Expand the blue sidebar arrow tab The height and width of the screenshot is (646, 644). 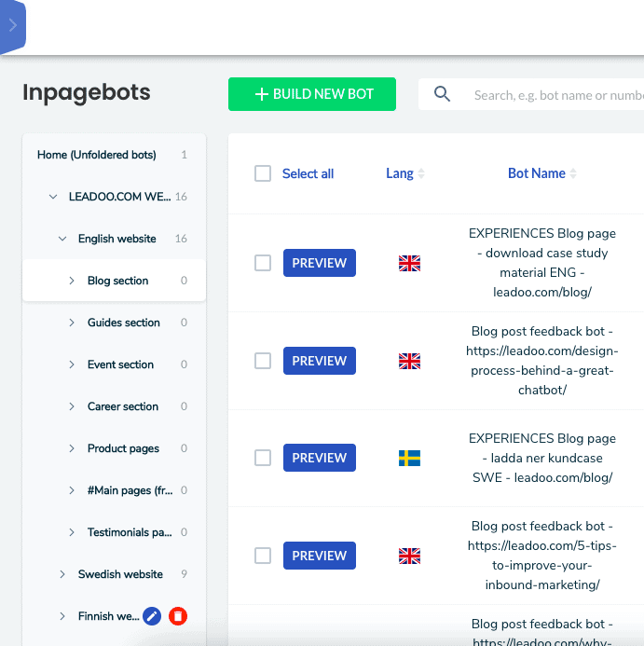pos(12,25)
